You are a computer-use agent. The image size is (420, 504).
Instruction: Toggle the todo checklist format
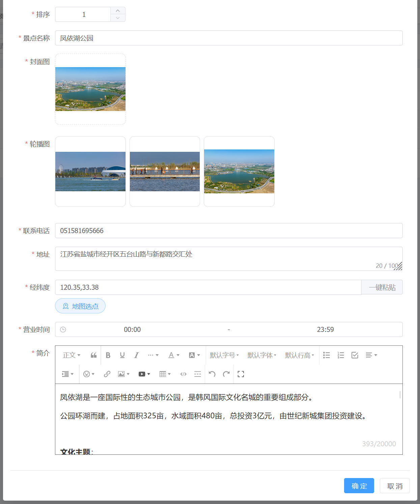click(x=355, y=355)
